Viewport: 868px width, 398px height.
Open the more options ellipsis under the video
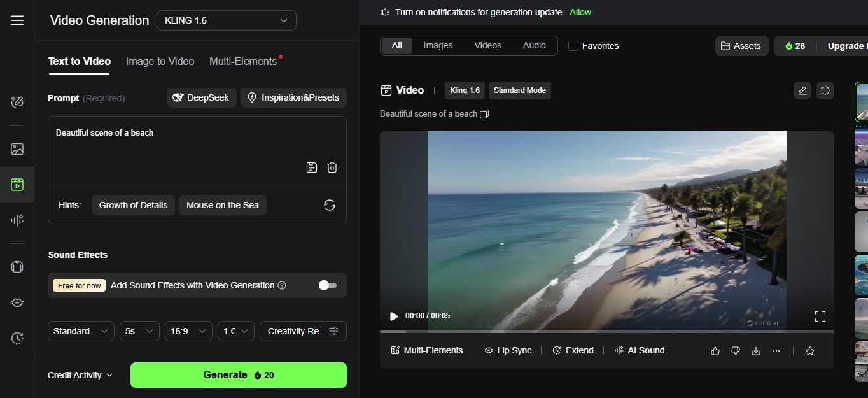(776, 351)
